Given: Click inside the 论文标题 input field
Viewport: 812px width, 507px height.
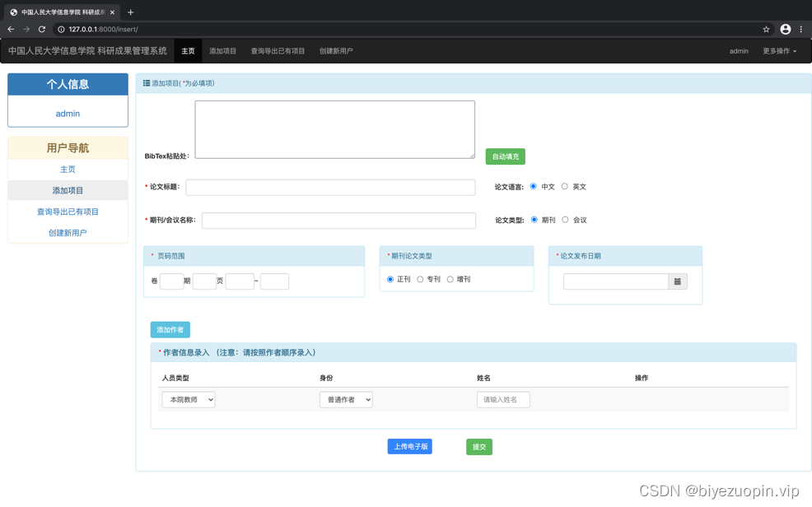Looking at the screenshot, I should coord(329,187).
